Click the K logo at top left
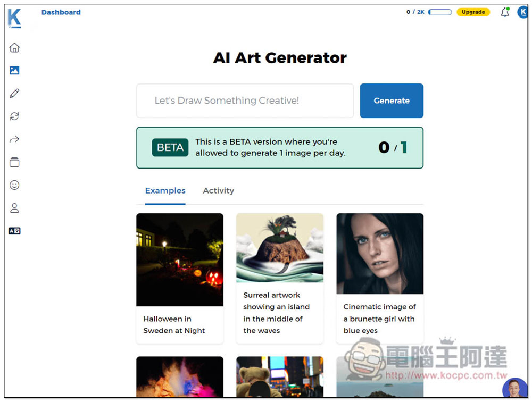The image size is (532, 402). click(14, 18)
